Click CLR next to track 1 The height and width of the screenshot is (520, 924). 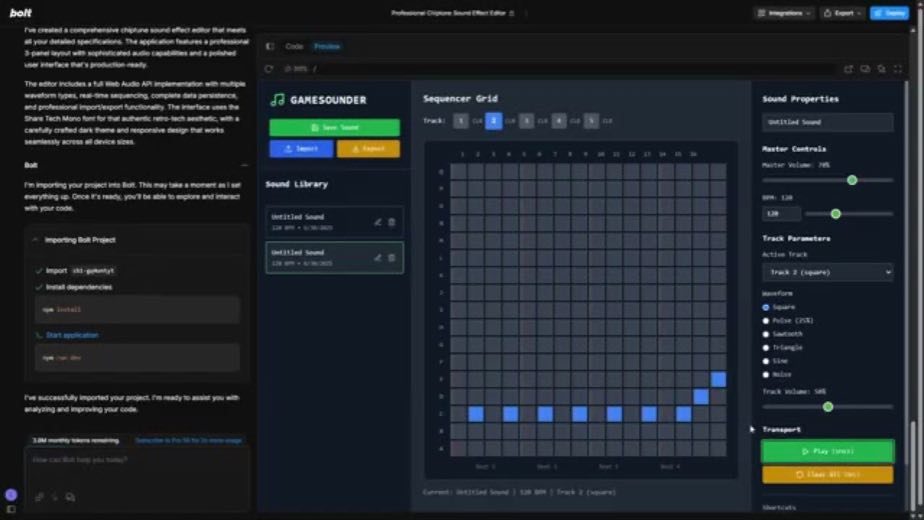pyautogui.click(x=477, y=121)
